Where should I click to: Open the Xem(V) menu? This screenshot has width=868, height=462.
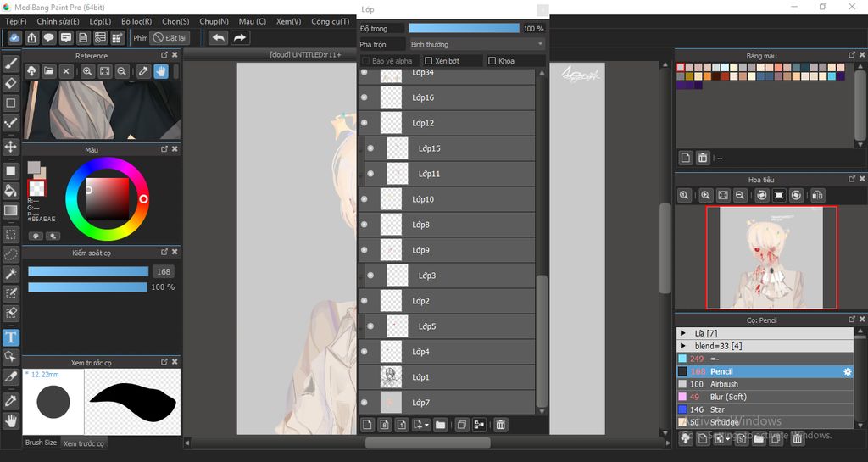tap(288, 21)
